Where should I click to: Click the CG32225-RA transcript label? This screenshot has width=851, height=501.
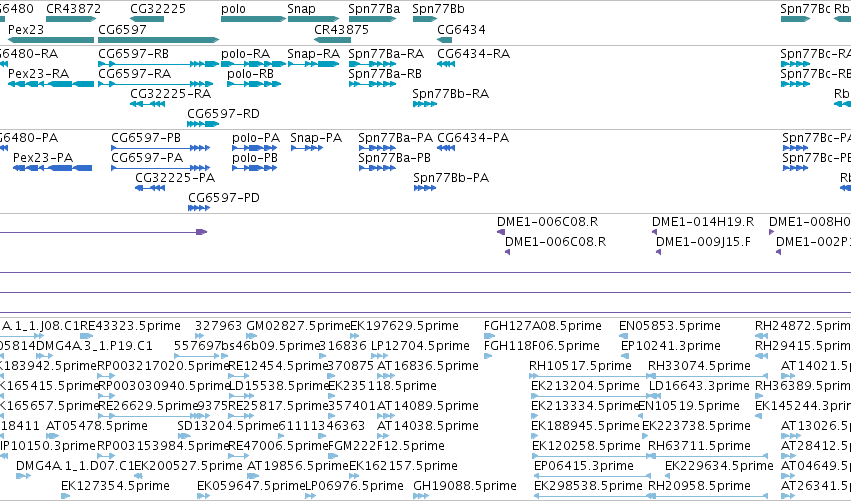pos(170,94)
